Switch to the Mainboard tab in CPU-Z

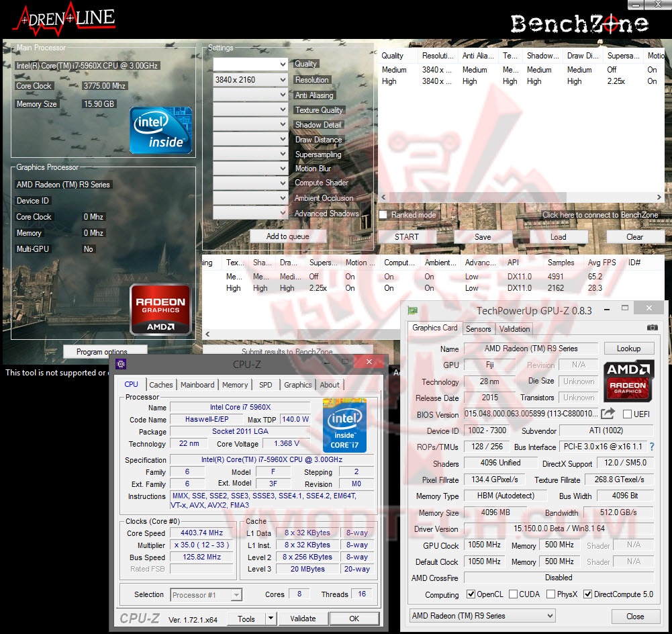pyautogui.click(x=197, y=385)
